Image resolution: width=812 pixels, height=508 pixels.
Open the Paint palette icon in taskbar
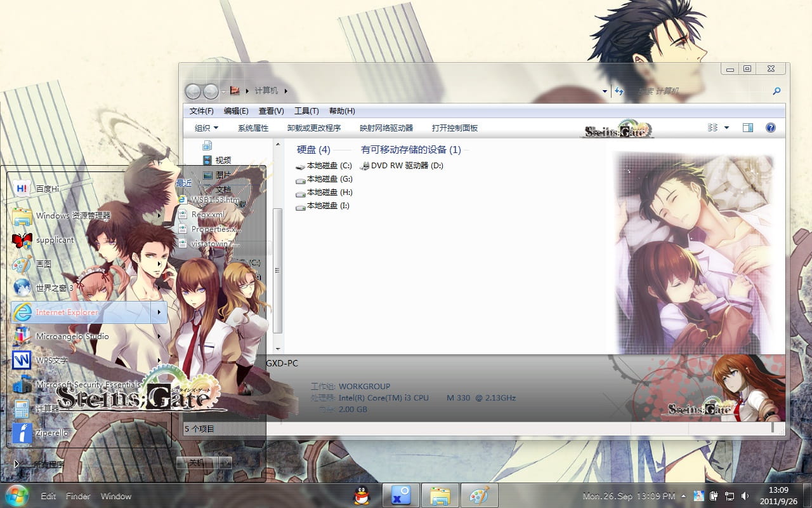point(479,495)
